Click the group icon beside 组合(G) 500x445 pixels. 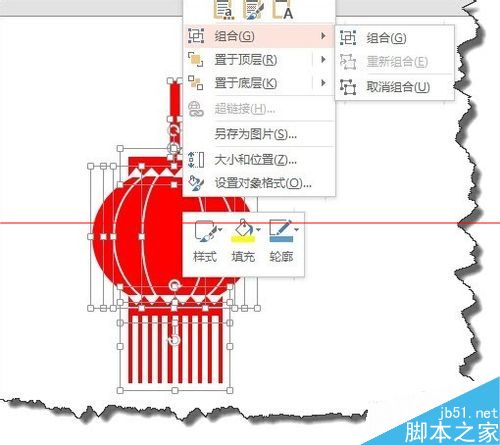(196, 36)
